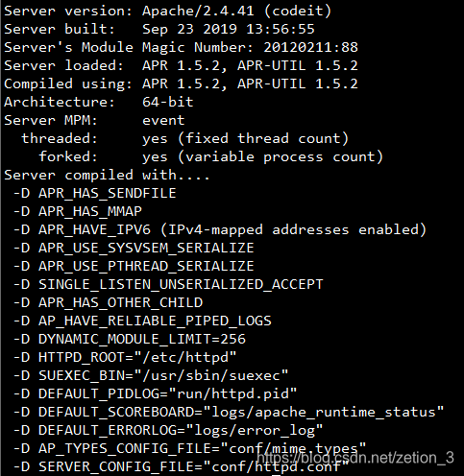Click the SUEXEC_BIN "/usr/sbin/suexec" path
Viewport: 464px width, 476px height.
point(210,376)
